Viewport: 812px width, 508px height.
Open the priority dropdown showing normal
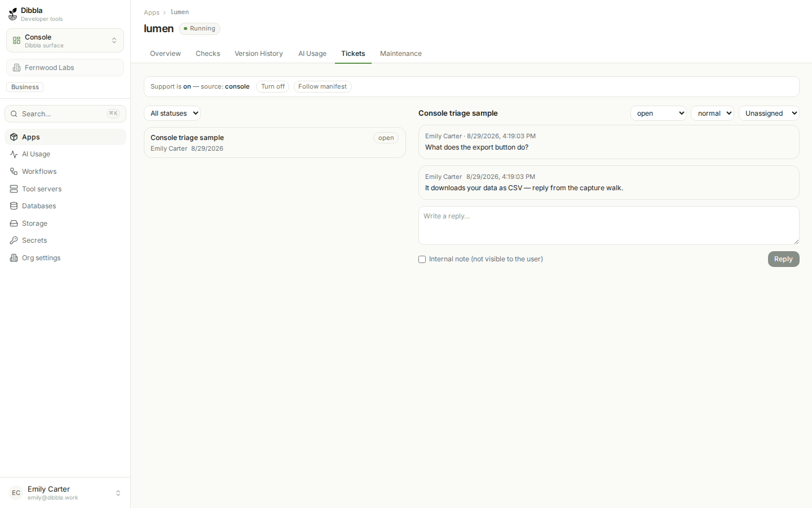click(712, 113)
